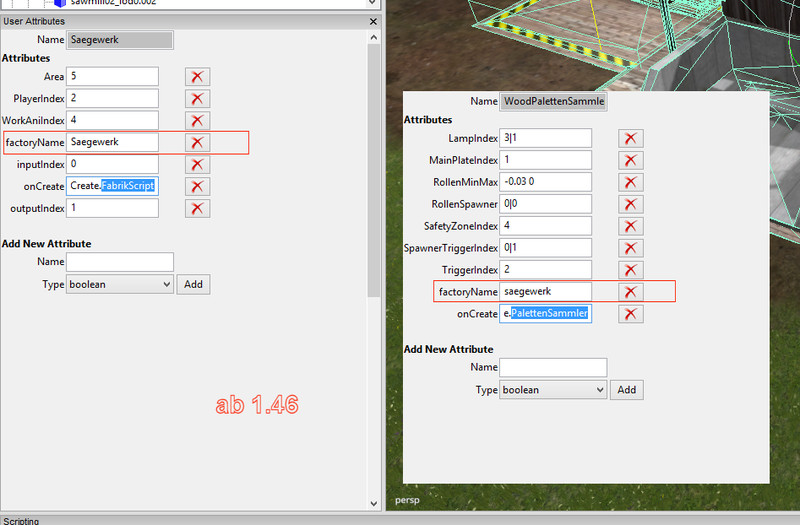Click the new attribute Name field on left
Viewport: 800px width, 525px height.
(120, 262)
